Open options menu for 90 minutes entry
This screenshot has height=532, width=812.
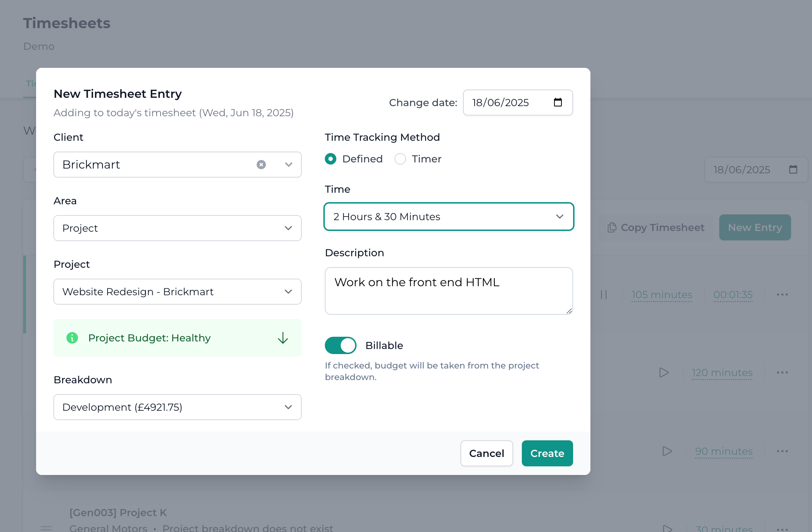[782, 451]
